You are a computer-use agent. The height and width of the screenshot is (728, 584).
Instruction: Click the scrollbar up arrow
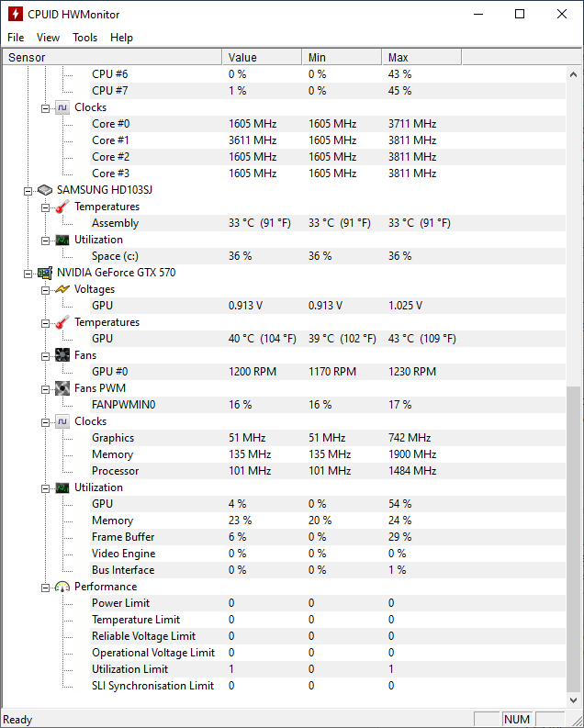click(x=573, y=74)
